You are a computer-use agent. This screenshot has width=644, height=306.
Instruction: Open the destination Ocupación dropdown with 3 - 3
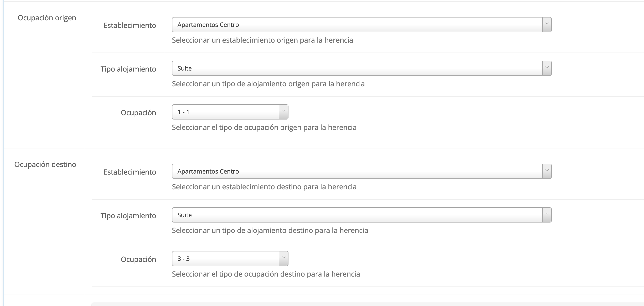click(x=226, y=259)
